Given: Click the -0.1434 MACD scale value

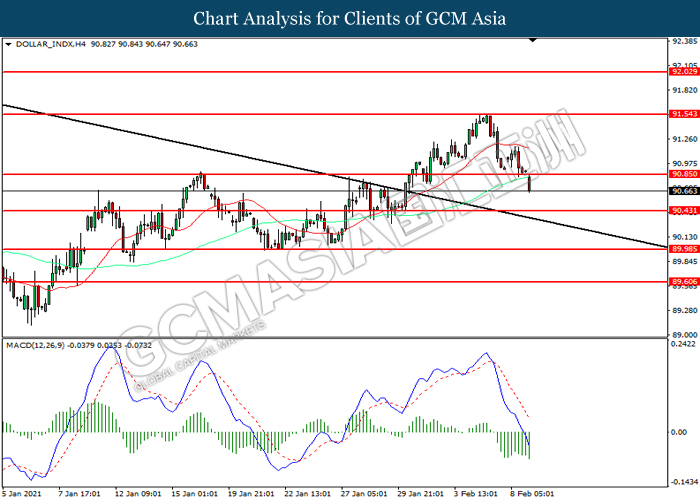Looking at the screenshot, I should [x=683, y=483].
